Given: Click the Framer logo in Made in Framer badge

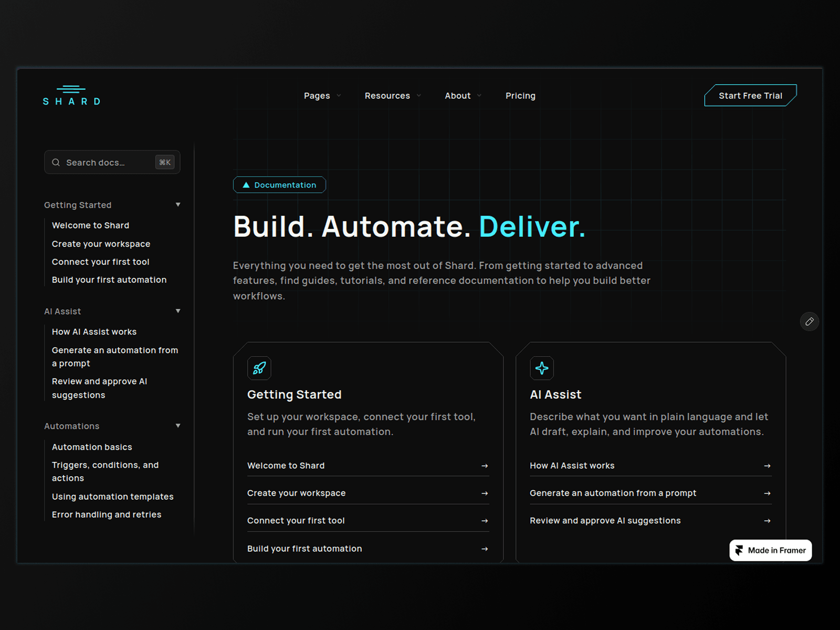Looking at the screenshot, I should [739, 550].
